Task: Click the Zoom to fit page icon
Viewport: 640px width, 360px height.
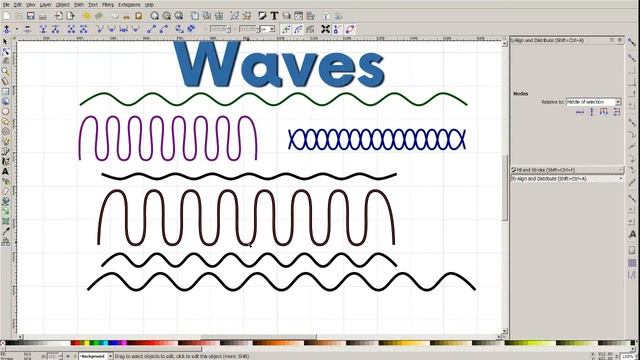Action: [x=179, y=16]
